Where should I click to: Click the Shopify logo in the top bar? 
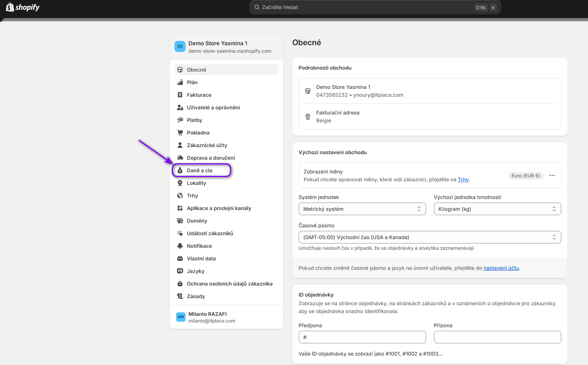pos(23,7)
